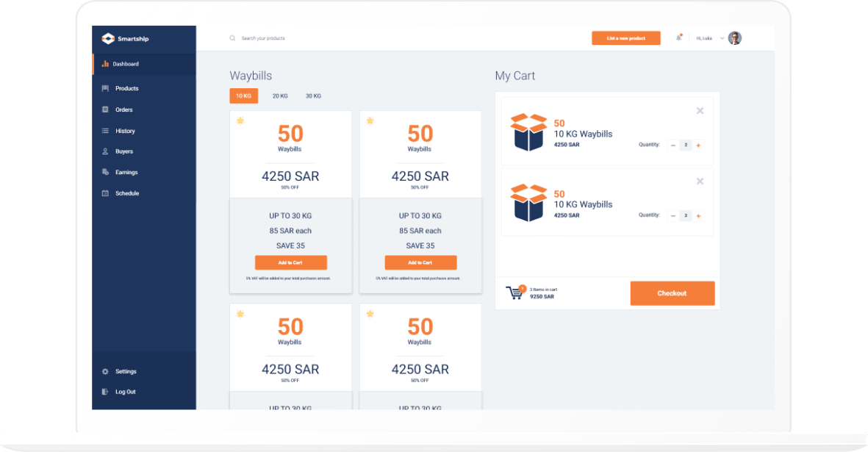
Task: Click the Checkout button
Action: (672, 293)
